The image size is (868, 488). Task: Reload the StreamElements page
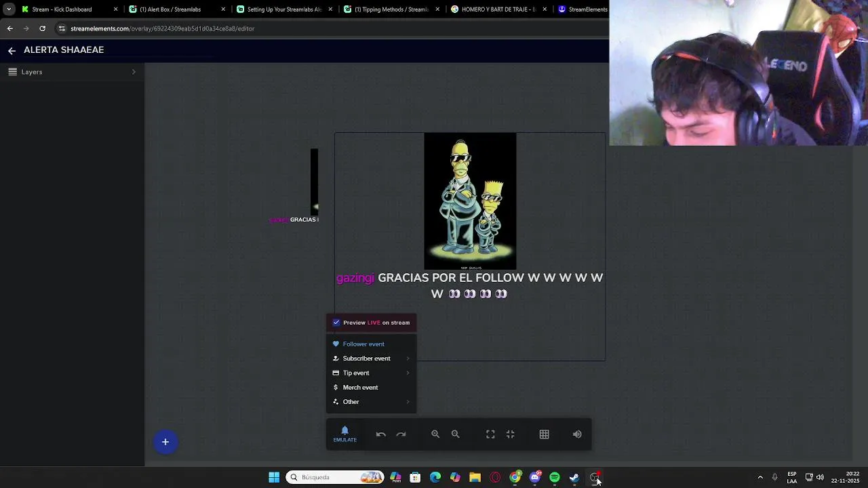tap(42, 28)
